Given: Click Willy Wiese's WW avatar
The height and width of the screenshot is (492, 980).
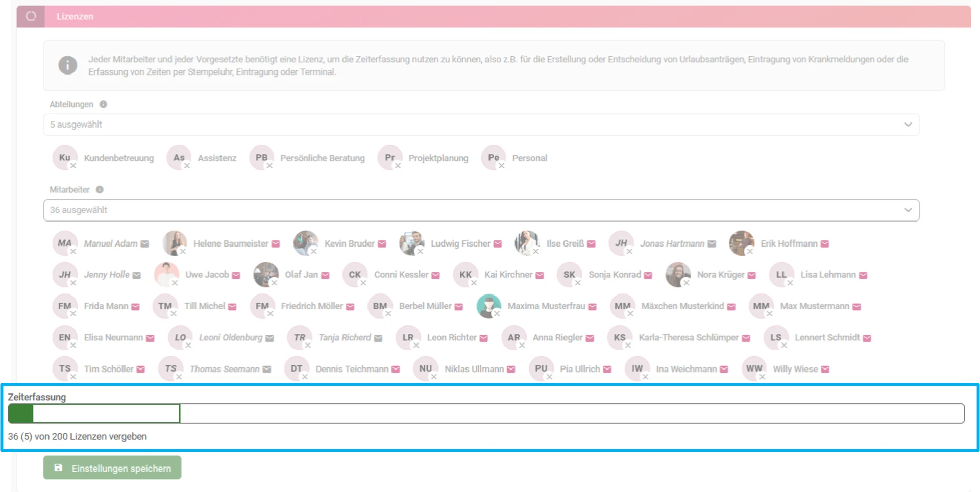Looking at the screenshot, I should pyautogui.click(x=754, y=368).
